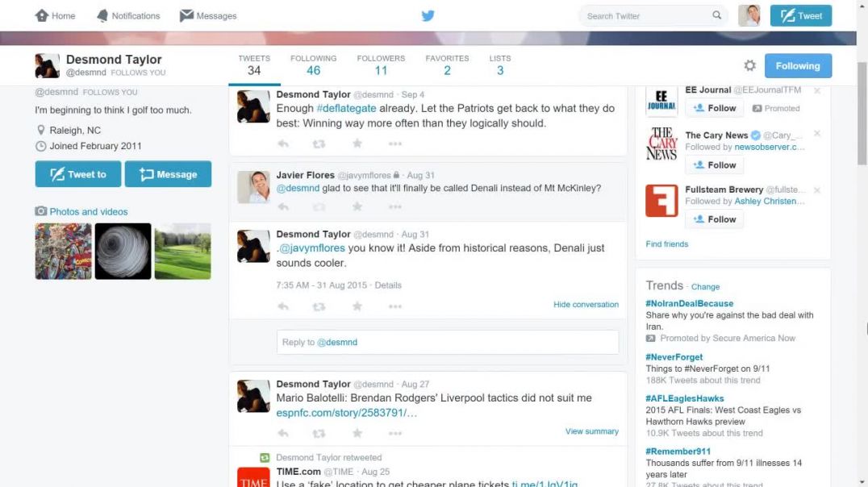The image size is (868, 487).
Task: Favorite the Mario Balotelli tweet
Action: click(x=357, y=433)
